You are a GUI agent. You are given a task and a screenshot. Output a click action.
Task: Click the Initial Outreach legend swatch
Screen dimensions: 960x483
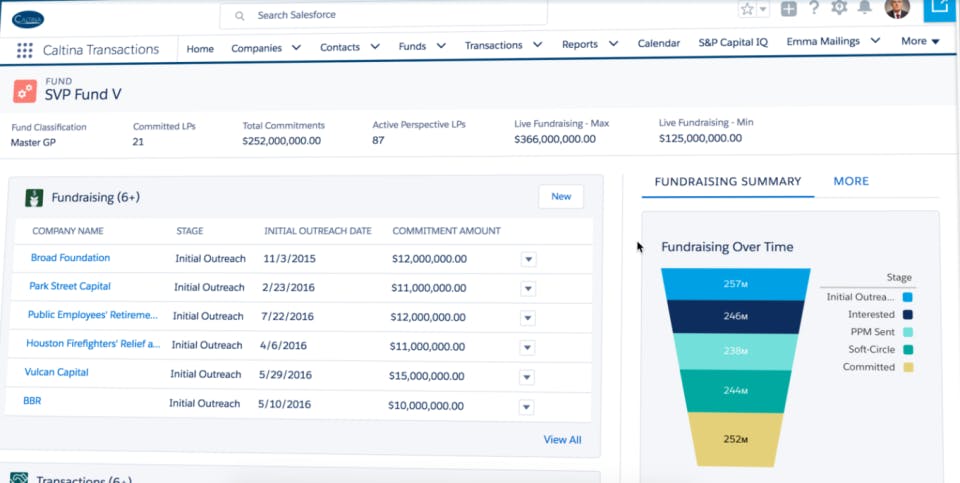[x=907, y=298]
